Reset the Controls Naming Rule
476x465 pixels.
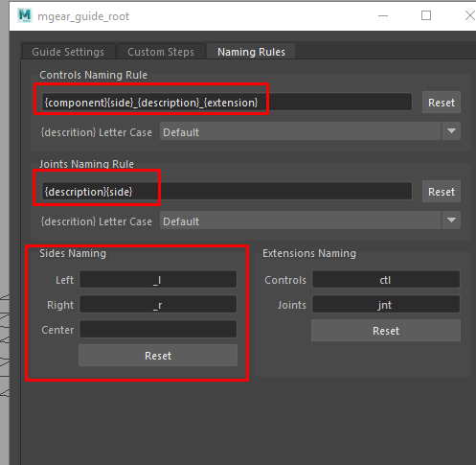tap(442, 103)
